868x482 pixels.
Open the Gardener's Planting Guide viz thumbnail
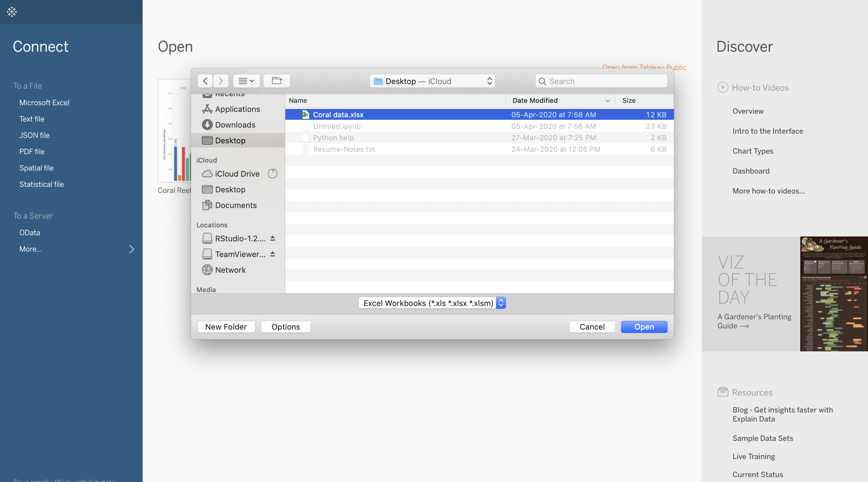tap(834, 294)
